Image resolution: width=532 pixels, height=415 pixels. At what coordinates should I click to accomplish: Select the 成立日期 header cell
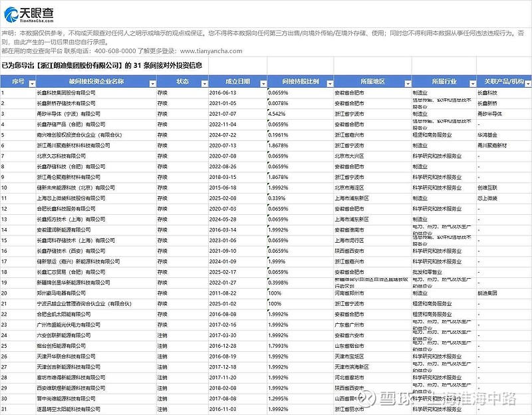237,82
